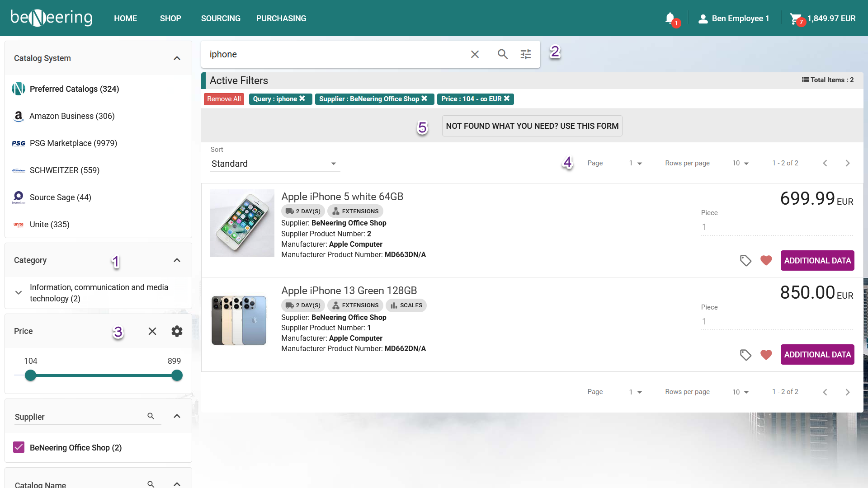The image size is (868, 488).
Task: Toggle favorite heart for iPhone 13
Action: point(766,355)
